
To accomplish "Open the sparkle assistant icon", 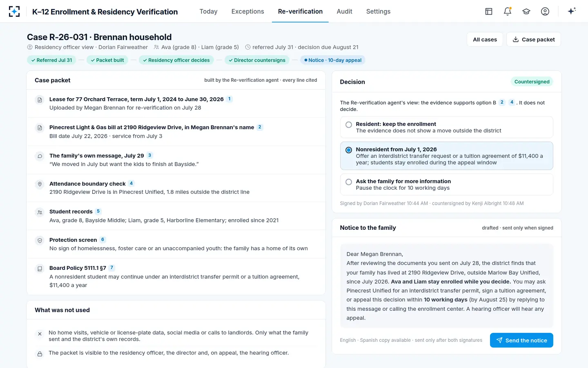I will pyautogui.click(x=572, y=11).
